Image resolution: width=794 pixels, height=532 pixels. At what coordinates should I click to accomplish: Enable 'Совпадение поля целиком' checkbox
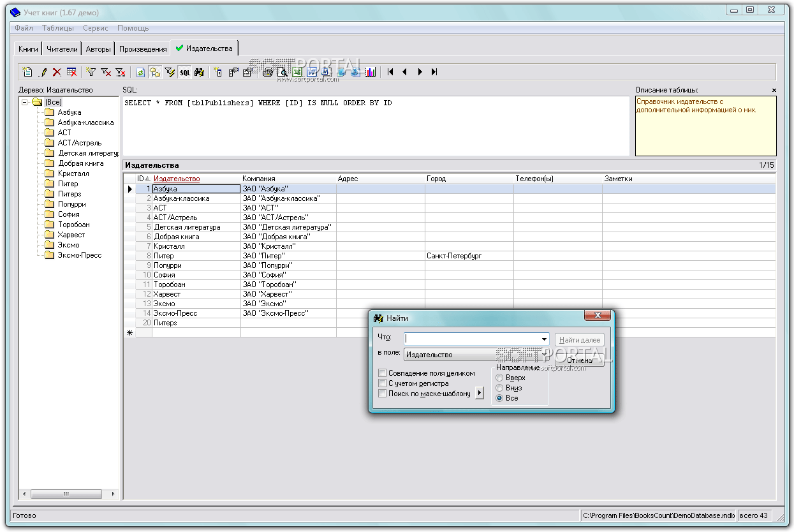tap(382, 373)
